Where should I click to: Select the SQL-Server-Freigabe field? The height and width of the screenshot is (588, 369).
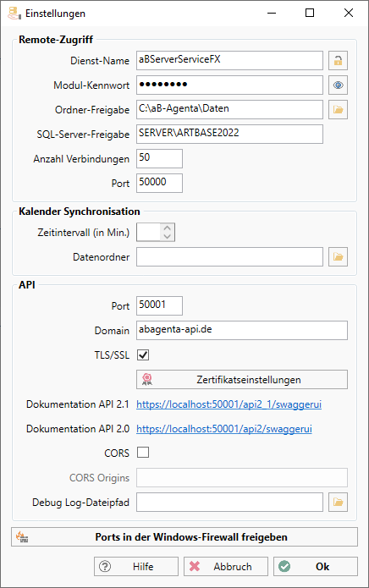tap(229, 134)
